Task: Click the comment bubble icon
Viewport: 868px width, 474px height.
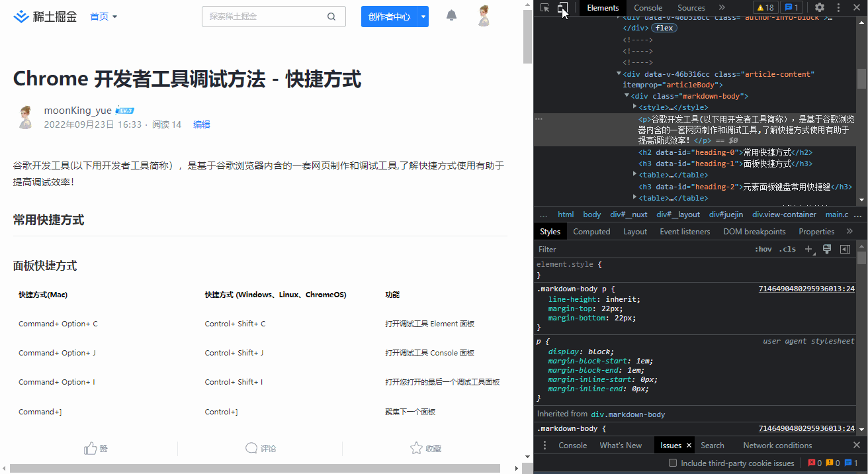Action: coord(251,448)
